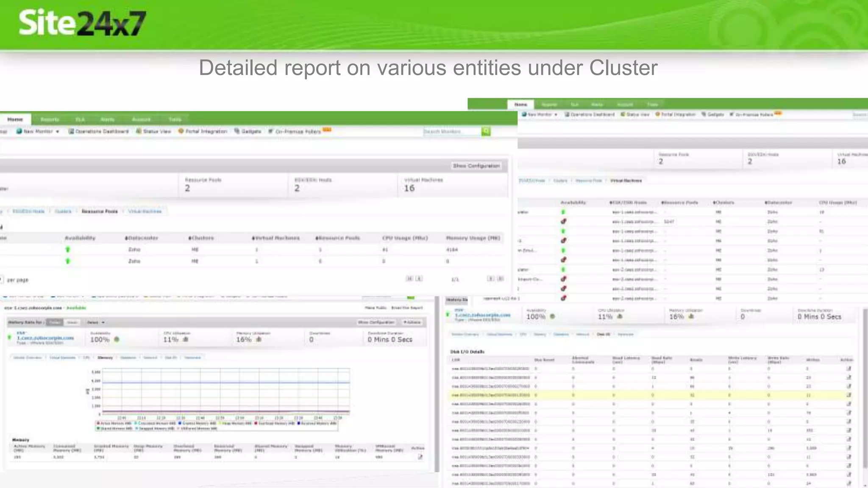Click first row green availability arrow, left window
Viewport: 868px width, 488px height.
68,250
